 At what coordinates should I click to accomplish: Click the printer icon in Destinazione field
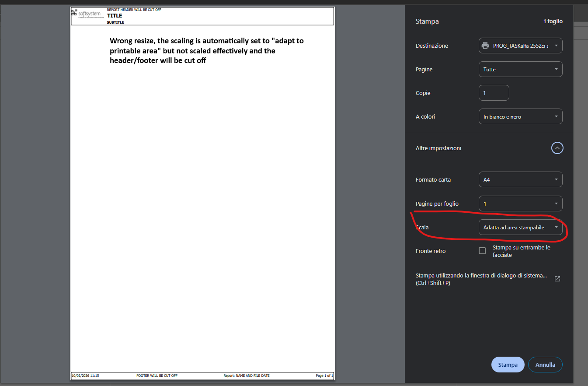pyautogui.click(x=485, y=46)
